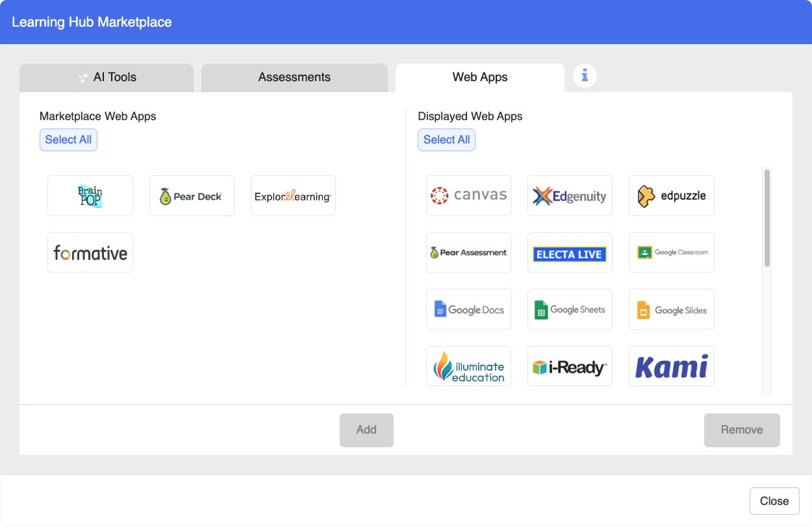Select the Google Slides app tile
The image size is (812, 527).
click(672, 309)
